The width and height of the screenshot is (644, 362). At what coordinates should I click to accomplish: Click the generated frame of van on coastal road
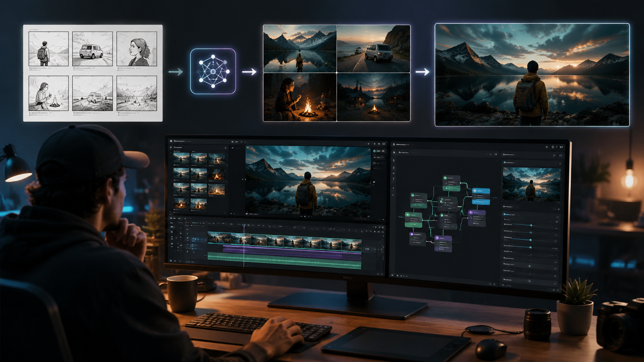click(374, 48)
